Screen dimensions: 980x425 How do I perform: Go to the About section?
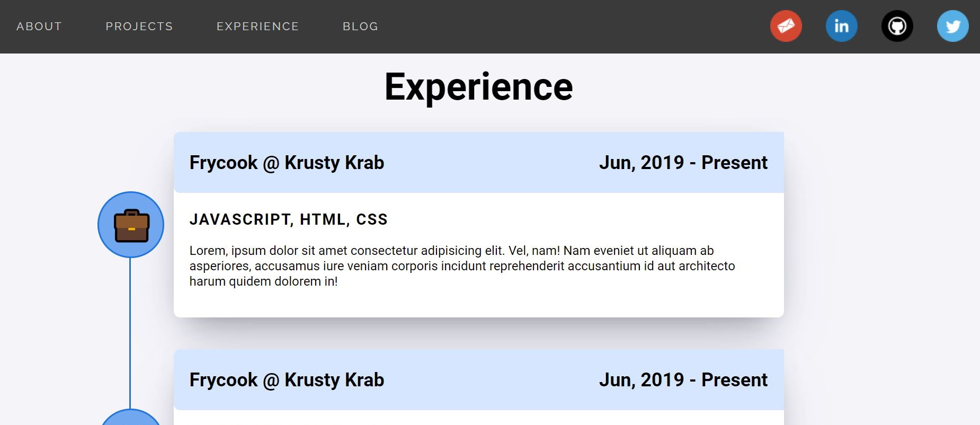pos(39,26)
